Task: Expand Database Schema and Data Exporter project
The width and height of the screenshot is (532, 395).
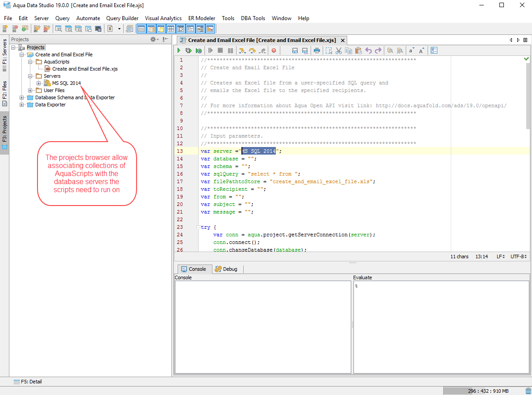Action: [x=22, y=97]
